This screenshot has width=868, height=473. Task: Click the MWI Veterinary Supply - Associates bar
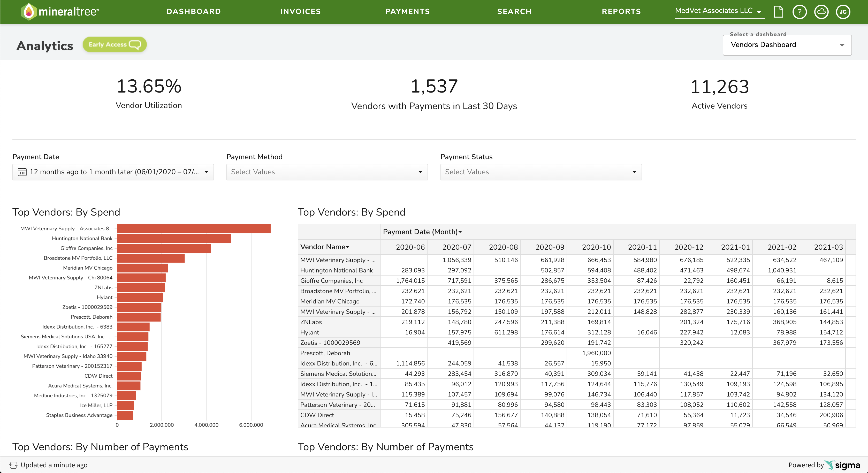(x=194, y=229)
